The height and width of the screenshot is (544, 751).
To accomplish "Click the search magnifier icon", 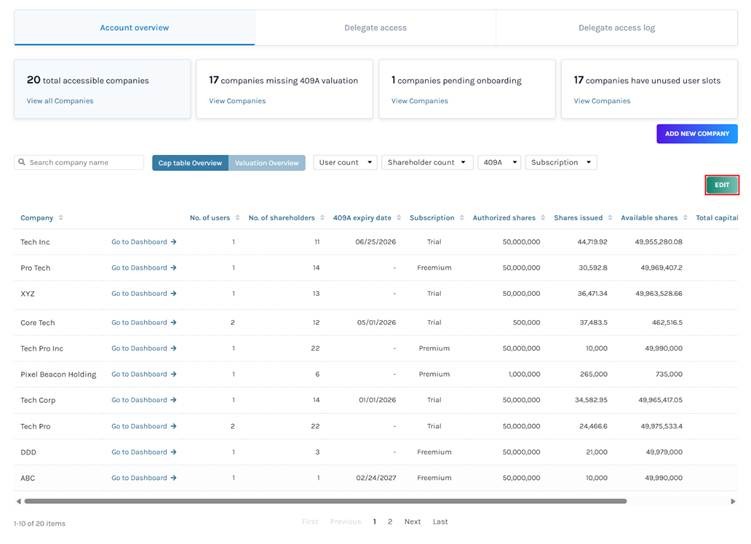I will click(x=22, y=162).
